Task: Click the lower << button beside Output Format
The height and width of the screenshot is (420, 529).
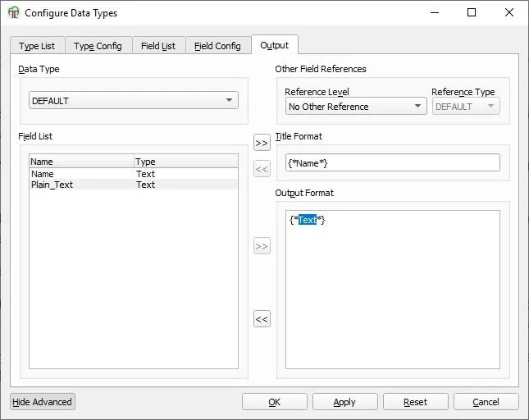Action: pyautogui.click(x=262, y=320)
